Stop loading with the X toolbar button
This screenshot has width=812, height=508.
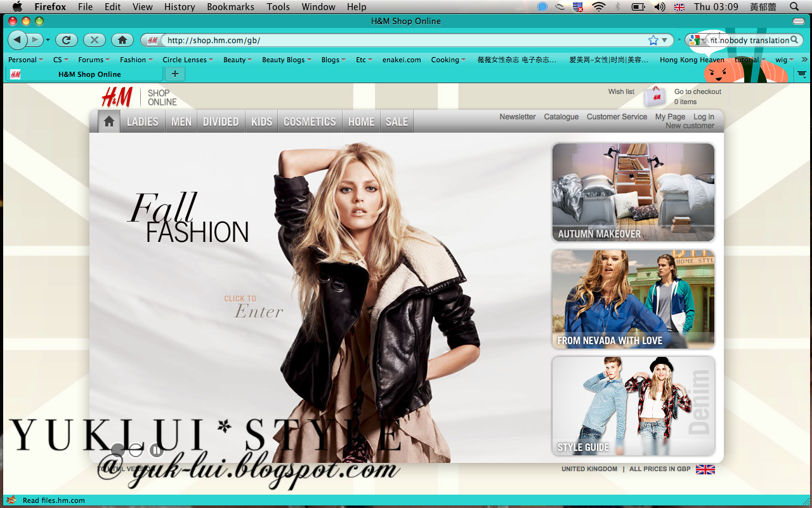tap(94, 40)
